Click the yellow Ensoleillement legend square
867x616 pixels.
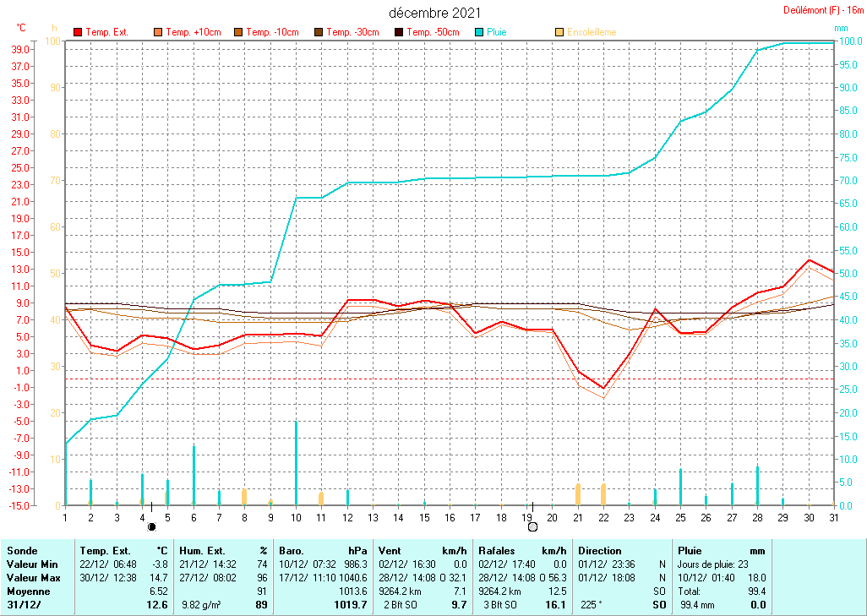click(559, 32)
